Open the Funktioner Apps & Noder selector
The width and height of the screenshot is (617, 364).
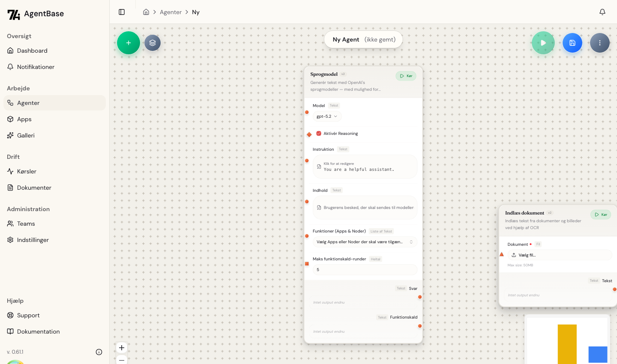pyautogui.click(x=365, y=242)
